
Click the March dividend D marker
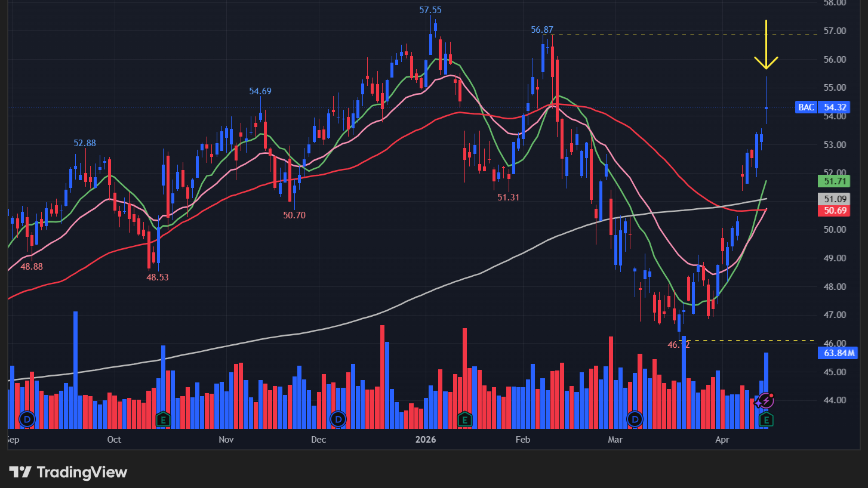(x=635, y=419)
